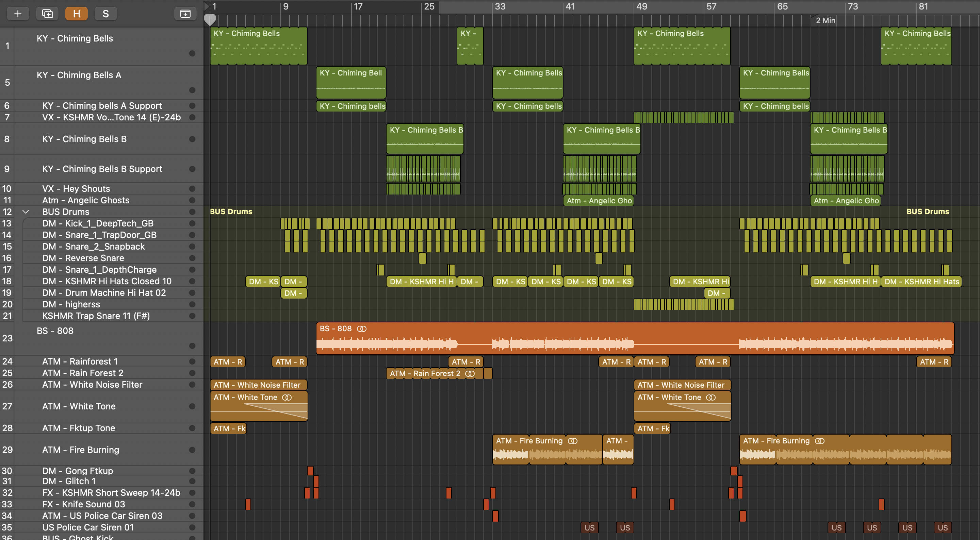Select the ATM - US Police Car Siren 03 track
This screenshot has width=980, height=540.
(x=102, y=516)
